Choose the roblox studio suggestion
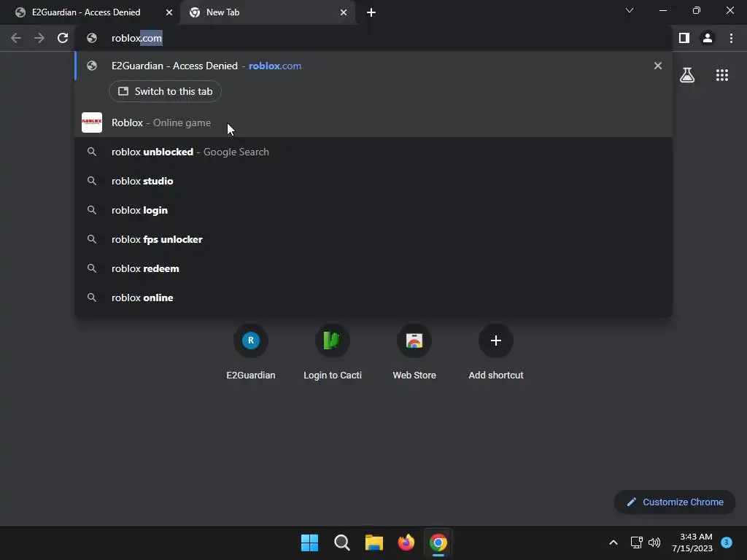Screen dimensions: 747x560 373,181
